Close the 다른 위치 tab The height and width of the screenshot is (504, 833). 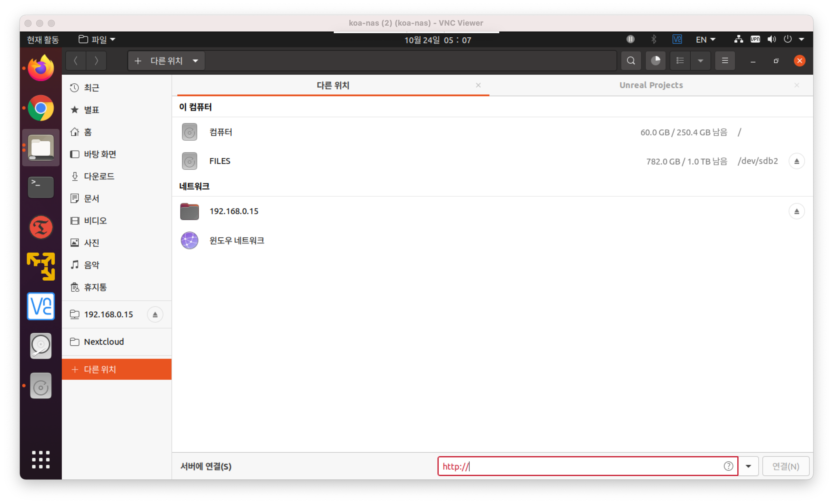click(x=478, y=85)
